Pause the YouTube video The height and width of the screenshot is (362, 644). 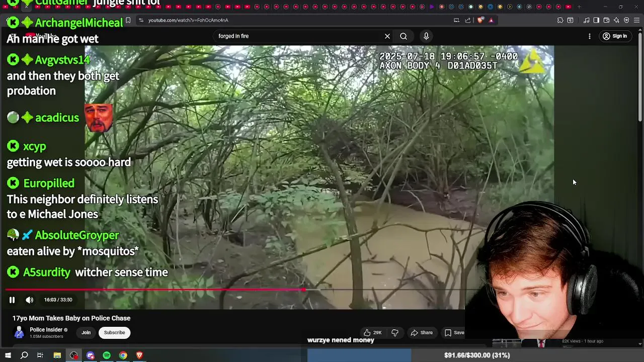click(12, 300)
